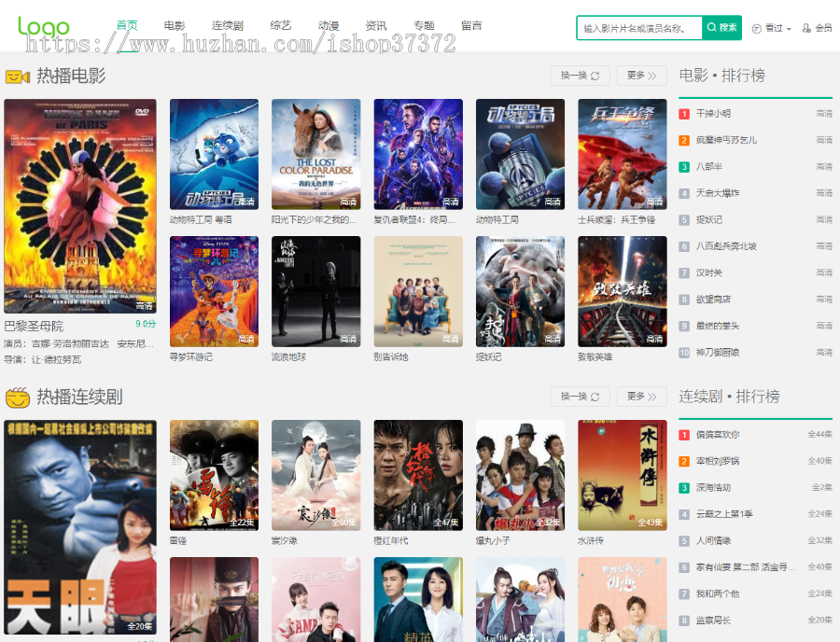The width and height of the screenshot is (840, 642).
Task: Open the 连续剧 navigation tab
Action: coord(228,25)
